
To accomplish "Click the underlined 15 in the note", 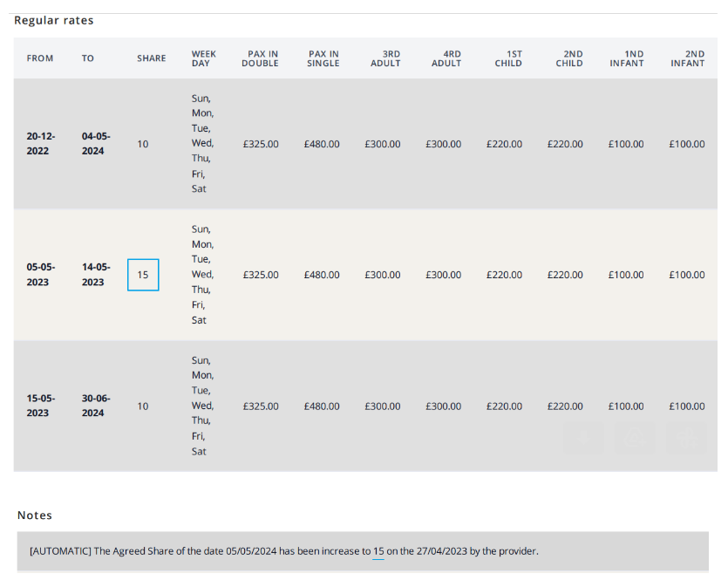I will 378,552.
